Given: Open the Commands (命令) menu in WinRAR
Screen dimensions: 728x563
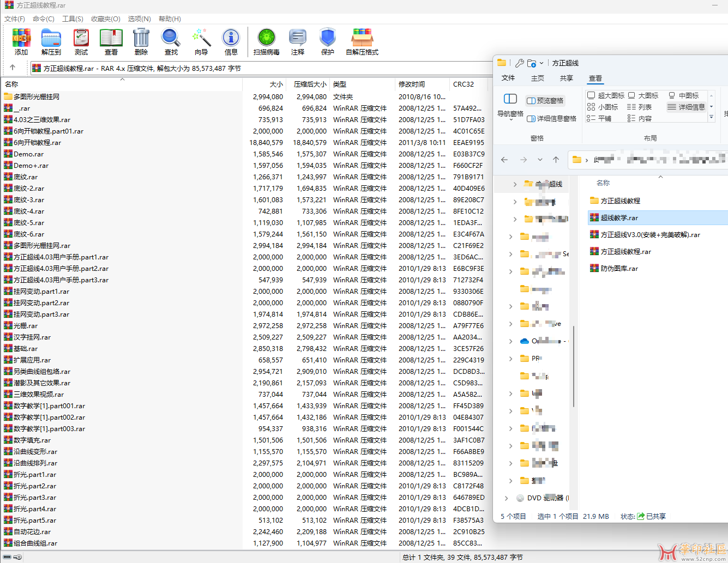Looking at the screenshot, I should [x=44, y=19].
